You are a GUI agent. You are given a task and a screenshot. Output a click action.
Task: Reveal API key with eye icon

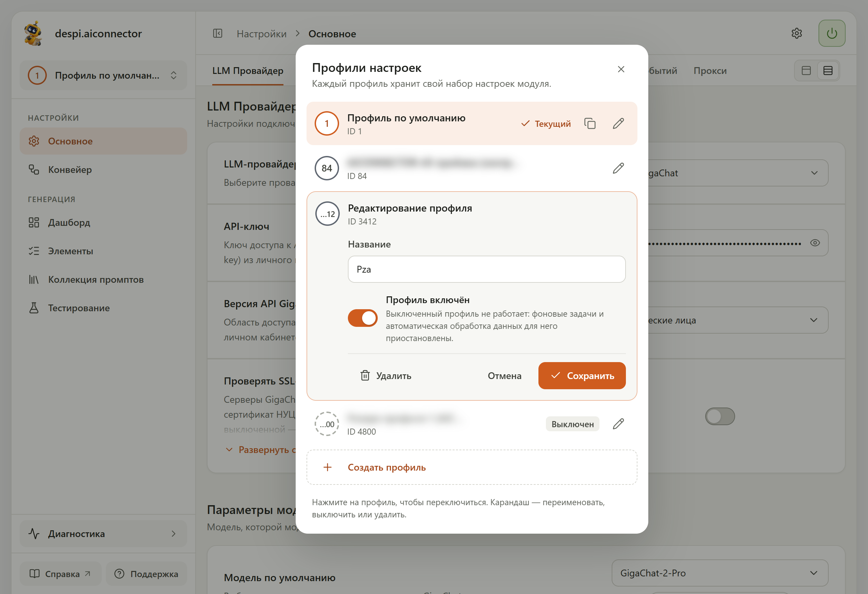pos(815,243)
